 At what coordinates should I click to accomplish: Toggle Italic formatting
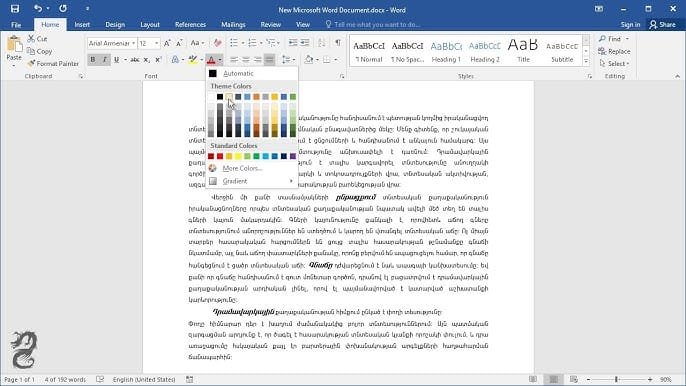tap(104, 60)
